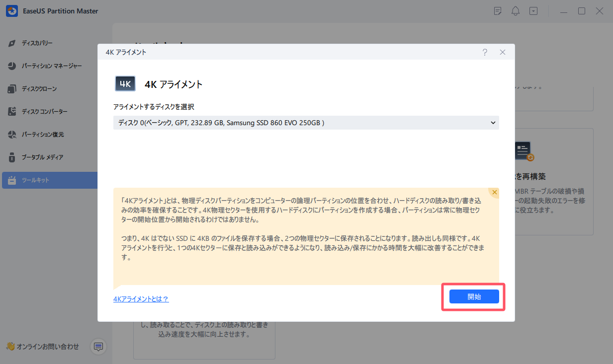This screenshot has height=364, width=613.
Task: Click オンラインお問い合わせ link
Action: point(48,347)
